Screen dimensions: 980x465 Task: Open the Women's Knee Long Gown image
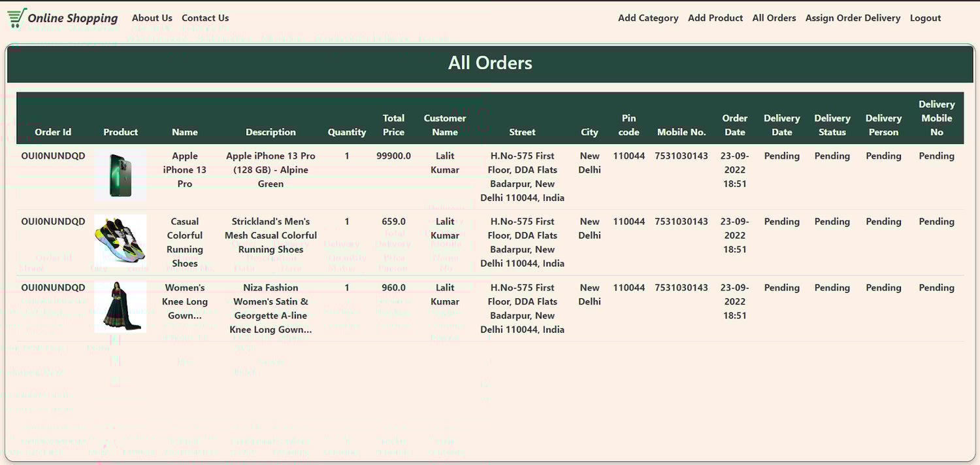120,307
